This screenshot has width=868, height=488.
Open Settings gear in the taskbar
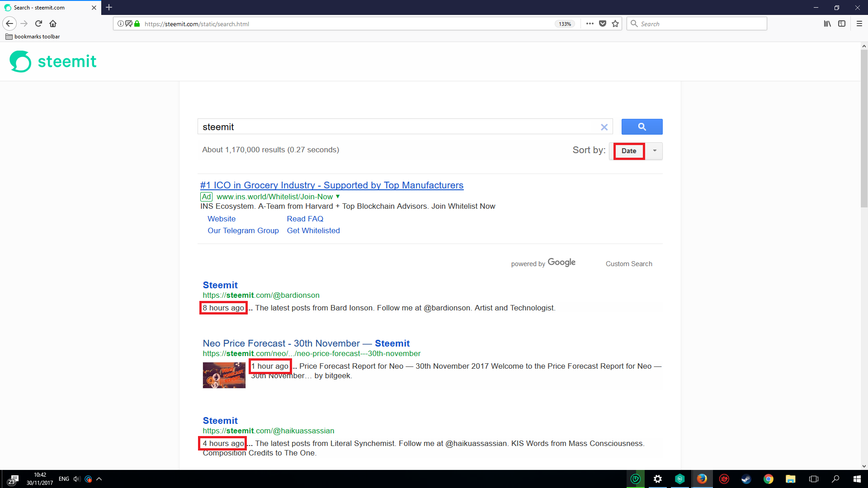point(657,479)
